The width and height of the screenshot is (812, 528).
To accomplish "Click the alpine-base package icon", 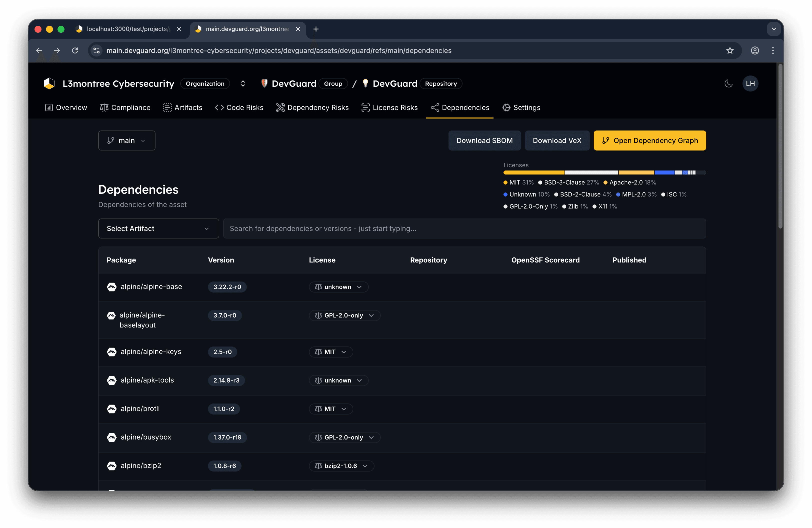I will point(111,287).
